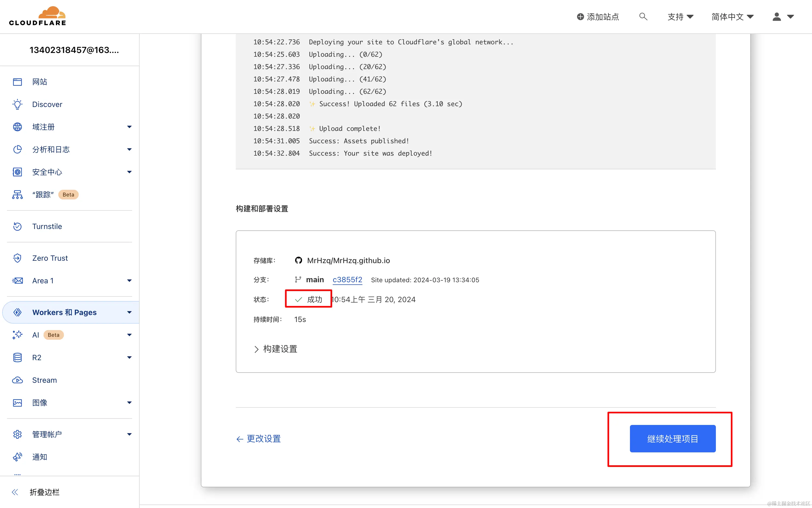Click 添加站点 in the header
This screenshot has width=812, height=508.
pyautogui.click(x=598, y=17)
